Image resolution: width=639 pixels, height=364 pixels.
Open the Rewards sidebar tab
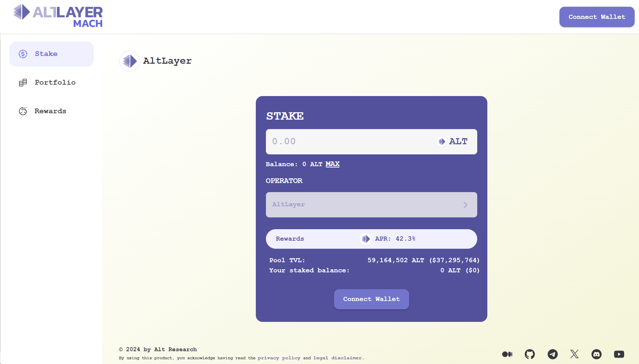52,111
